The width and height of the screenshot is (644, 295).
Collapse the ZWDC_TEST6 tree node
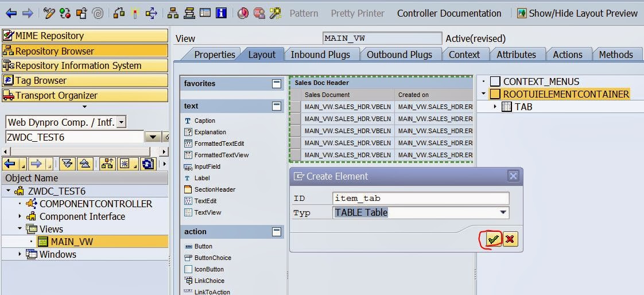click(x=8, y=191)
